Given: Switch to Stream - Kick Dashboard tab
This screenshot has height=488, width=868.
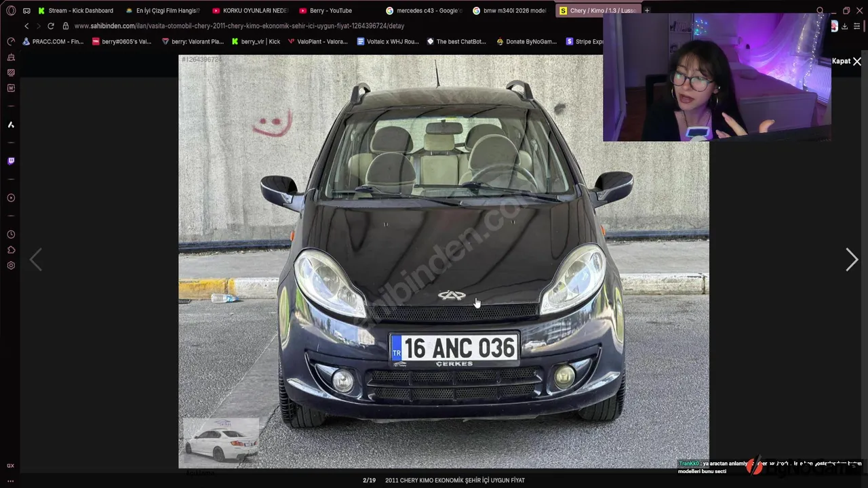Looking at the screenshot, I should click(x=76, y=11).
